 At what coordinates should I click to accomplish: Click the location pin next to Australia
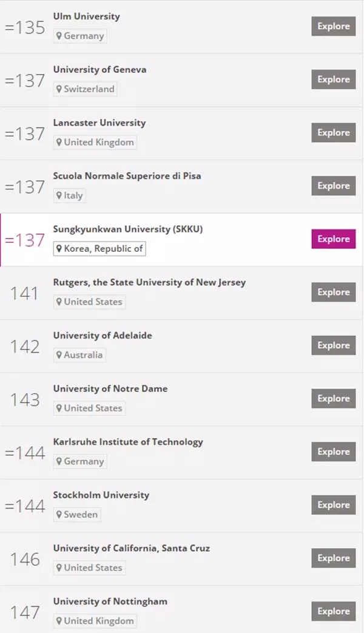click(x=59, y=355)
